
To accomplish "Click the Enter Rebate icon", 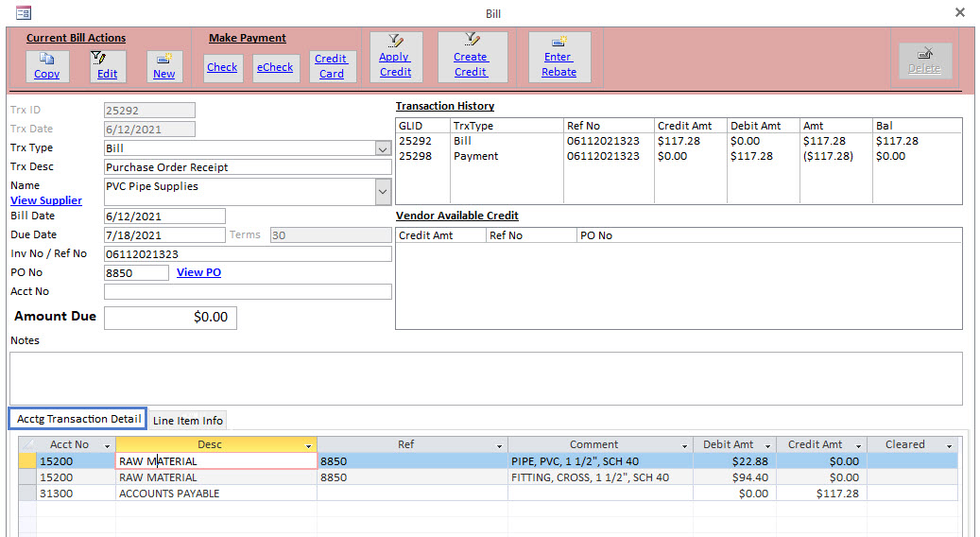I will point(559,42).
